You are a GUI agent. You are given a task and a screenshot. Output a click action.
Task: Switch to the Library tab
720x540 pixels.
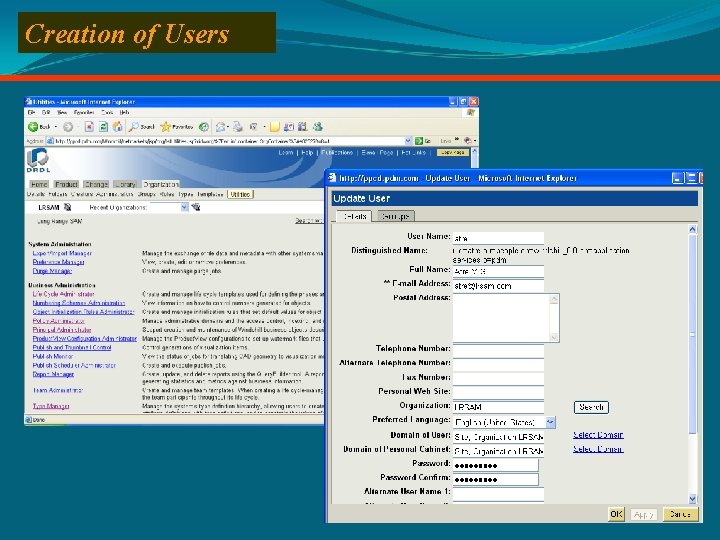point(125,184)
